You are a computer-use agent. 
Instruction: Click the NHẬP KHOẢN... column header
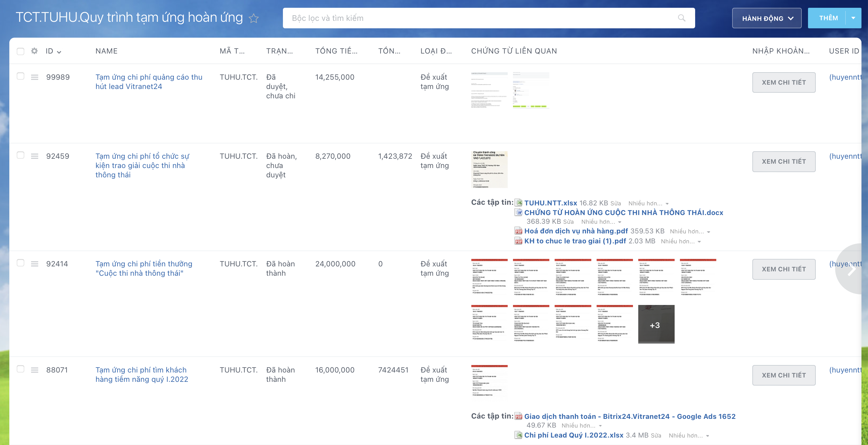point(781,51)
